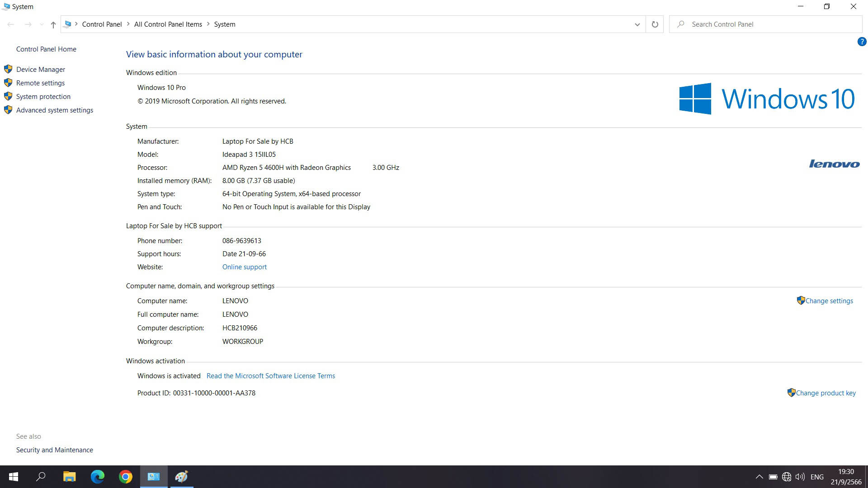Click shield icon beside Advanced system settings

(x=8, y=110)
